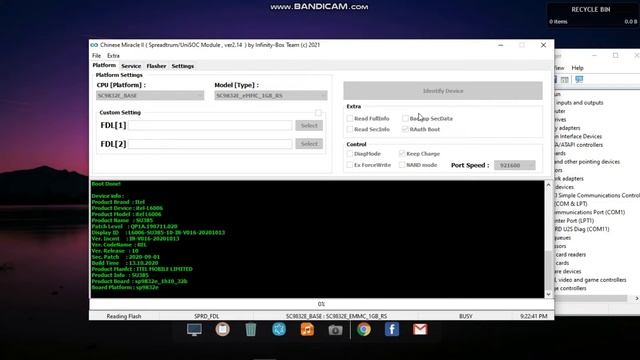Open the orange music app in the dock

point(307,329)
